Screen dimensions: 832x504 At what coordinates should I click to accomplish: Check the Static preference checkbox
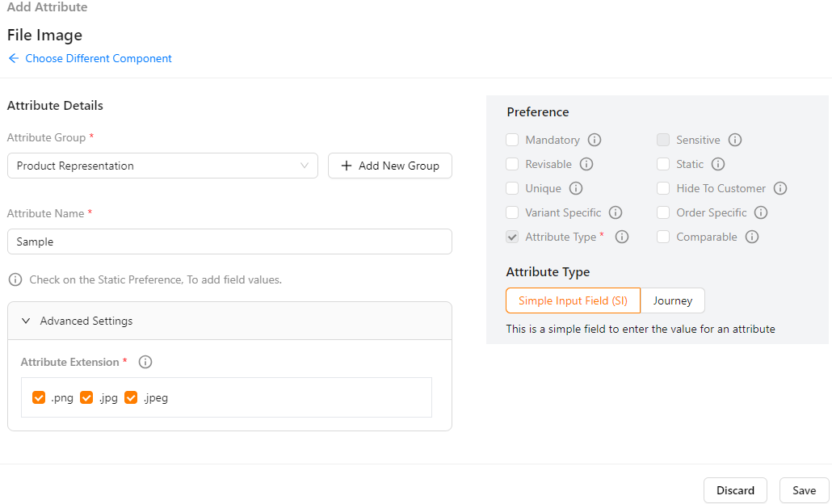(x=663, y=164)
